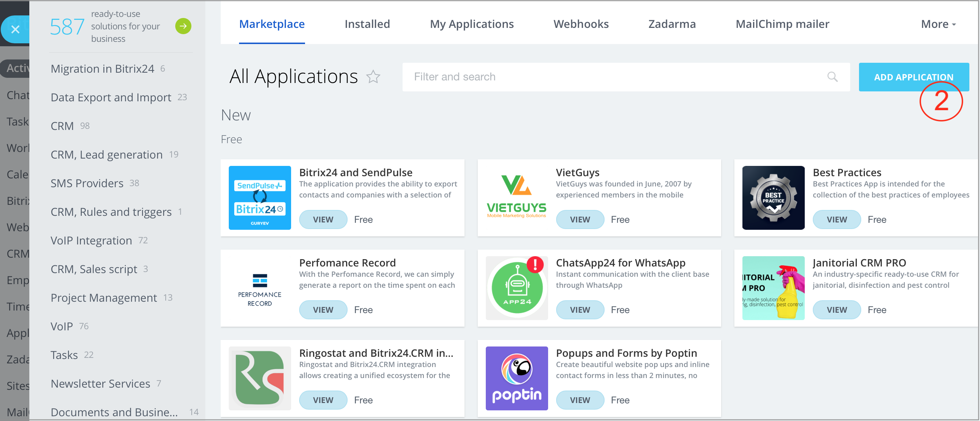Click the green arrow next to 587 solutions
Image resolution: width=980 pixels, height=421 pixels.
point(183,26)
